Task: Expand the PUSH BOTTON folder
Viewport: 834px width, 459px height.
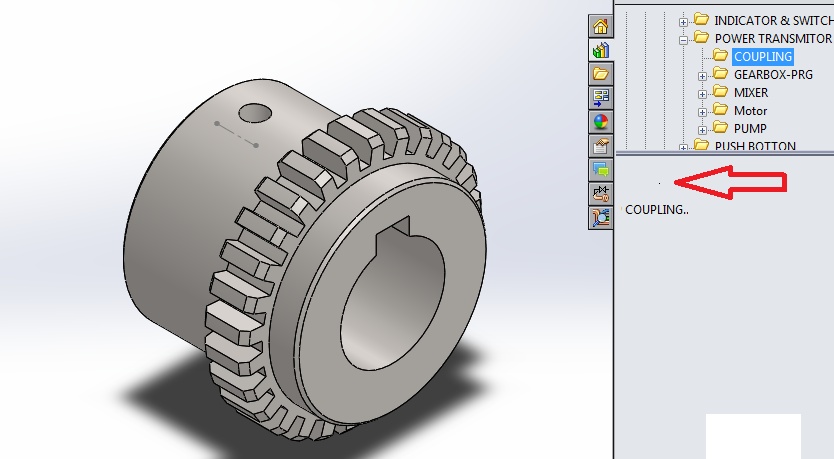Action: point(683,147)
